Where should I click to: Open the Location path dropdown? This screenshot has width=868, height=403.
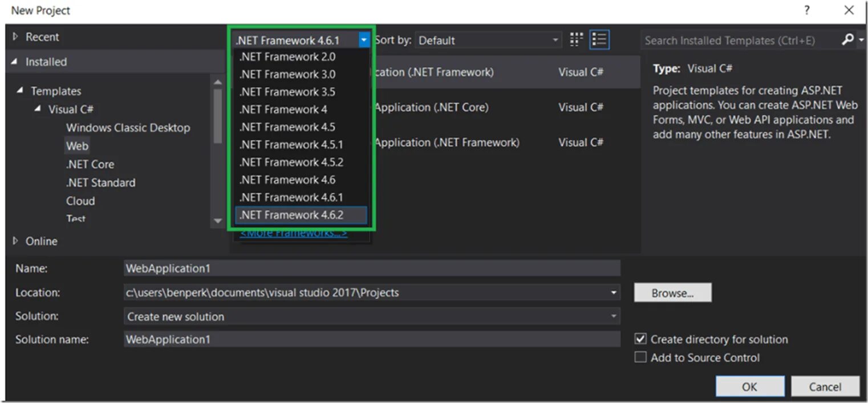[x=614, y=293]
